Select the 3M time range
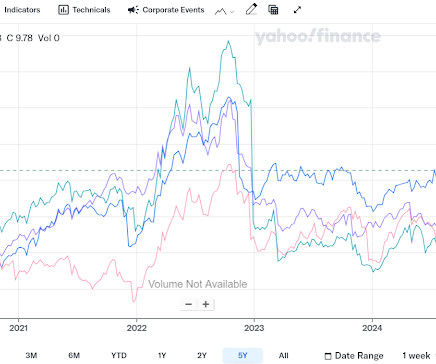This screenshot has width=436, height=364. (31, 355)
